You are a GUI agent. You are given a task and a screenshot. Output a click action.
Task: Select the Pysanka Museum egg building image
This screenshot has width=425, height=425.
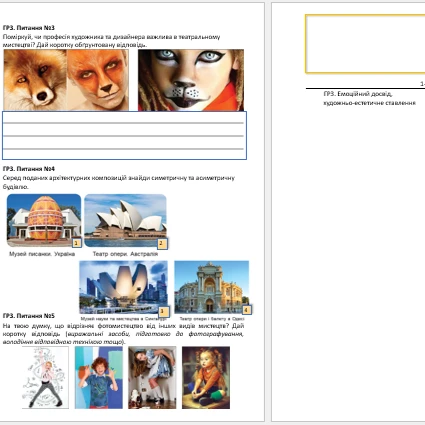point(44,220)
